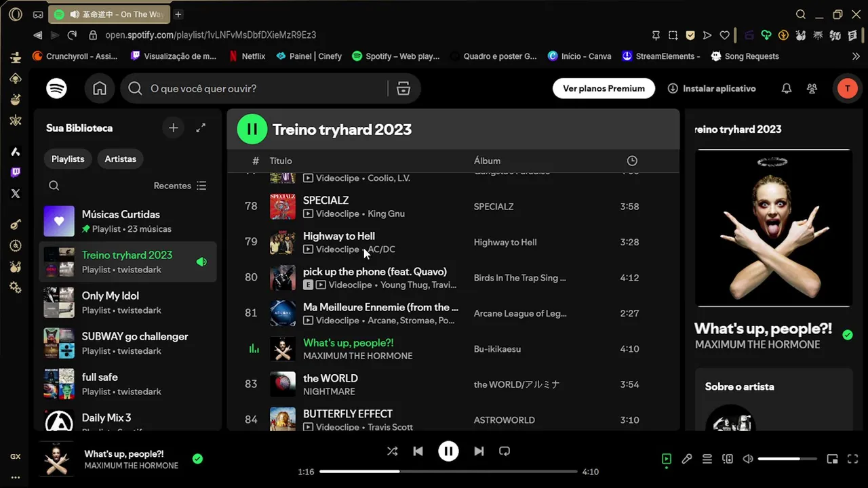Open the mini player
868x488 pixels.
832,460
